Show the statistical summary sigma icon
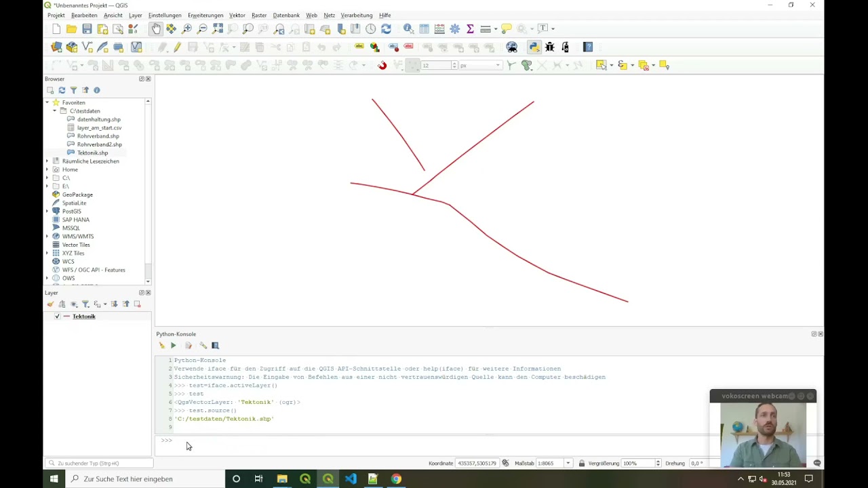The image size is (868, 488). (x=470, y=28)
